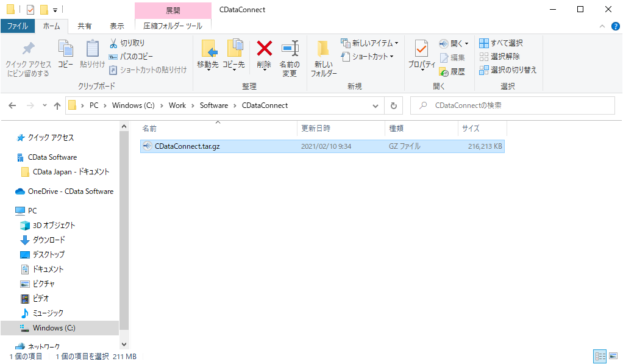
Task: Open Quick Access Toolbar customize dropdown
Action: coord(55,10)
